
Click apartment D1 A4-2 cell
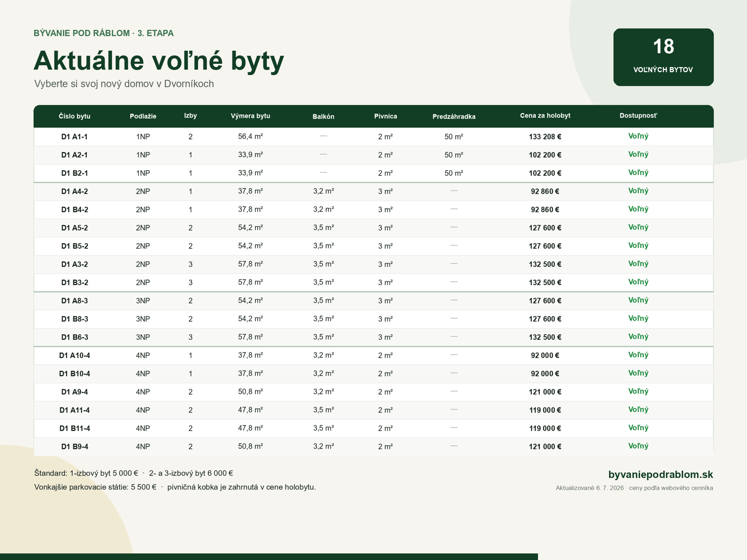point(75,191)
